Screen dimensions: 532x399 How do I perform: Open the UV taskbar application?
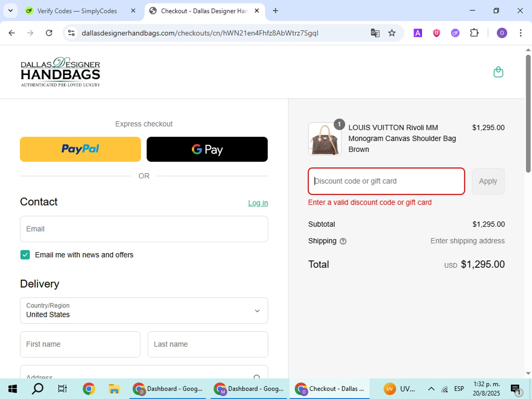[400, 389]
